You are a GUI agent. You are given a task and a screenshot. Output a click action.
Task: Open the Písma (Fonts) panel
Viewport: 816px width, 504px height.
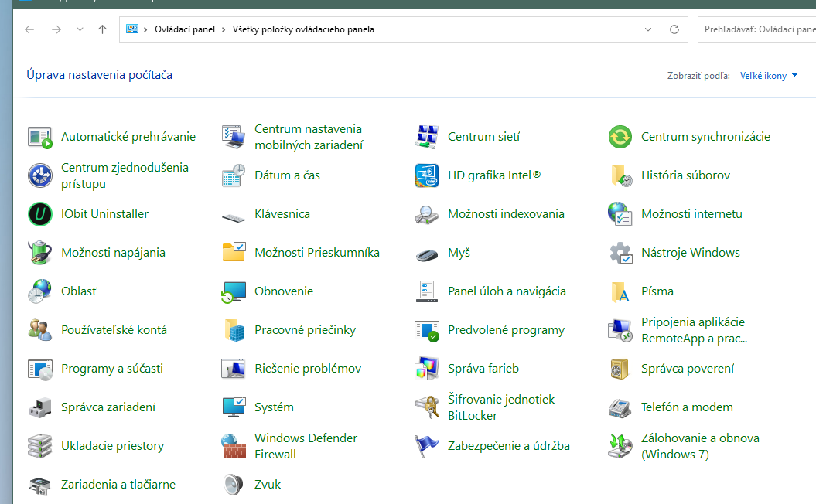click(659, 291)
